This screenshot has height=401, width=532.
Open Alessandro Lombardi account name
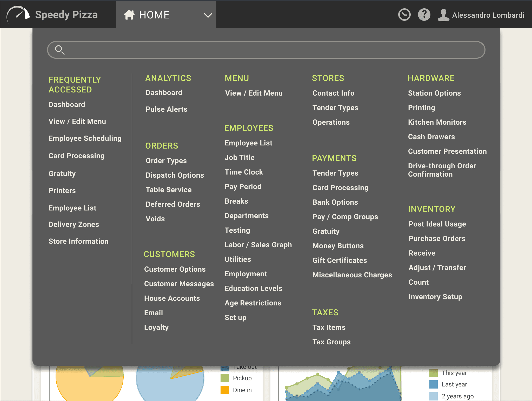pos(488,15)
